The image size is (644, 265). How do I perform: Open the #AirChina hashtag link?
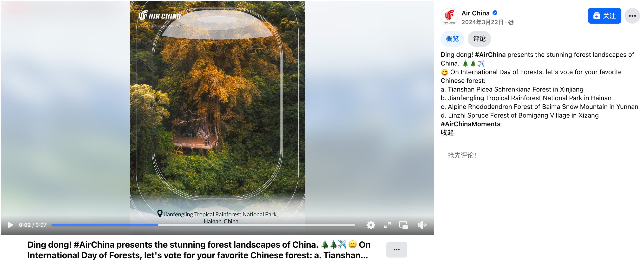(490, 54)
